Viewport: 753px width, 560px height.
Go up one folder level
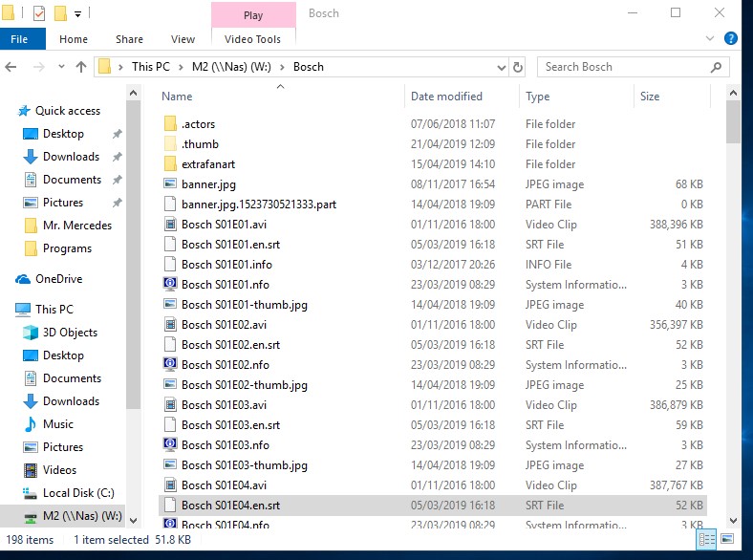click(x=80, y=67)
